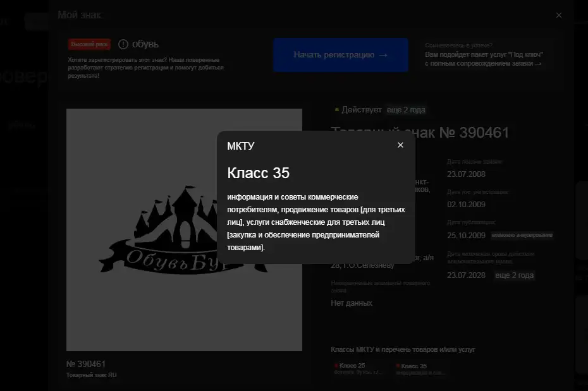Open the ОбувьБург trademark logo image

184,229
